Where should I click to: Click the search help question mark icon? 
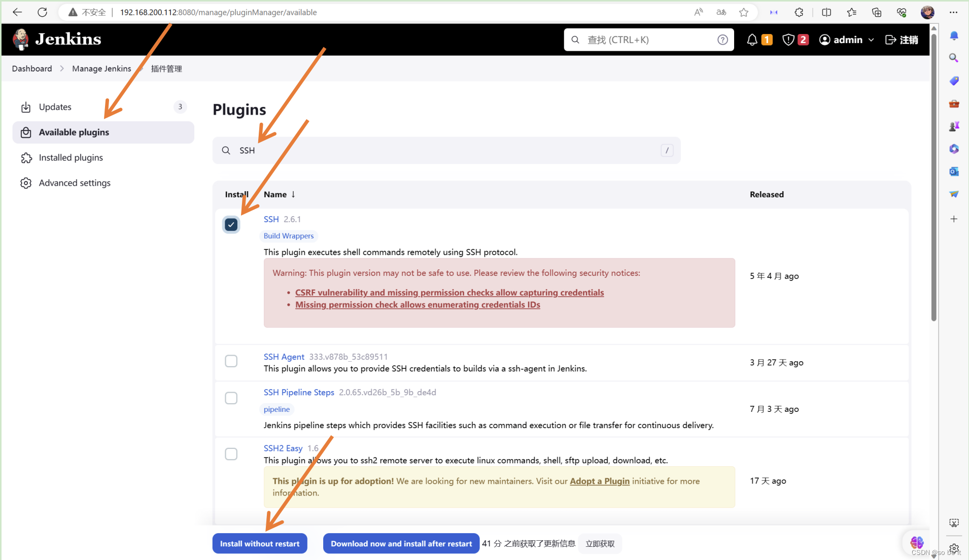coord(722,40)
